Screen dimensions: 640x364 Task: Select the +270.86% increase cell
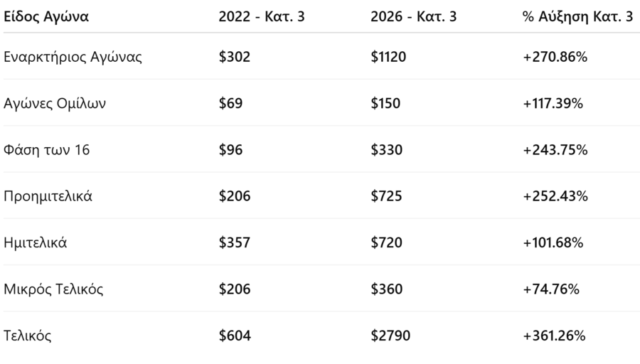[x=555, y=57]
